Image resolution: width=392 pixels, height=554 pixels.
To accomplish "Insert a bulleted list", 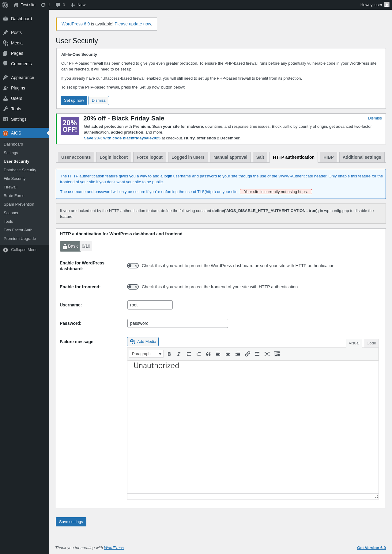I will pos(189,354).
